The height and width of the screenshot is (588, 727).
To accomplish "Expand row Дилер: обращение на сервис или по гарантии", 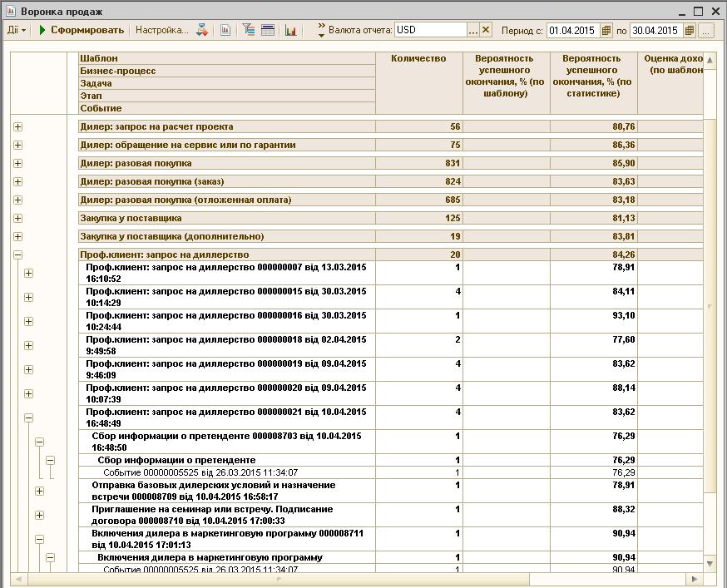I will click(x=18, y=146).
